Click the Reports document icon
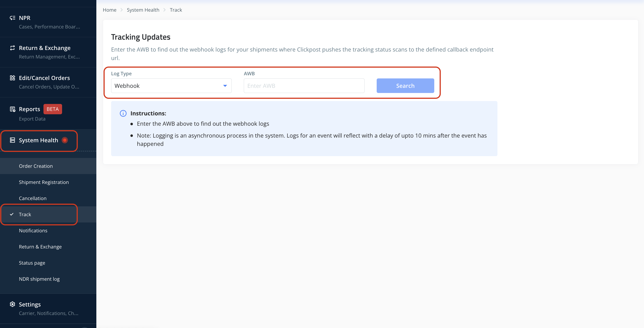The height and width of the screenshot is (328, 644). pyautogui.click(x=12, y=109)
